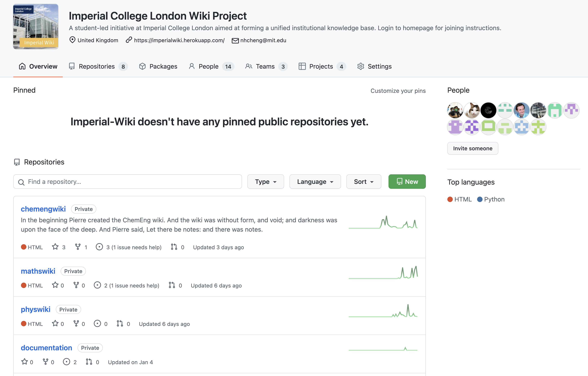This screenshot has height=376, width=588.
Task: Click the star icon on documentation repo
Action: pyautogui.click(x=24, y=362)
